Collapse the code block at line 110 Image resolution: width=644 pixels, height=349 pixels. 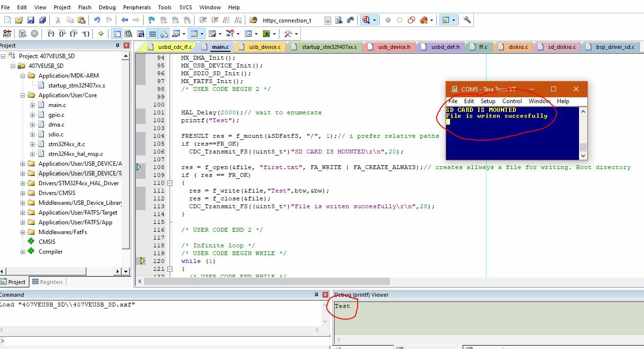170,183
